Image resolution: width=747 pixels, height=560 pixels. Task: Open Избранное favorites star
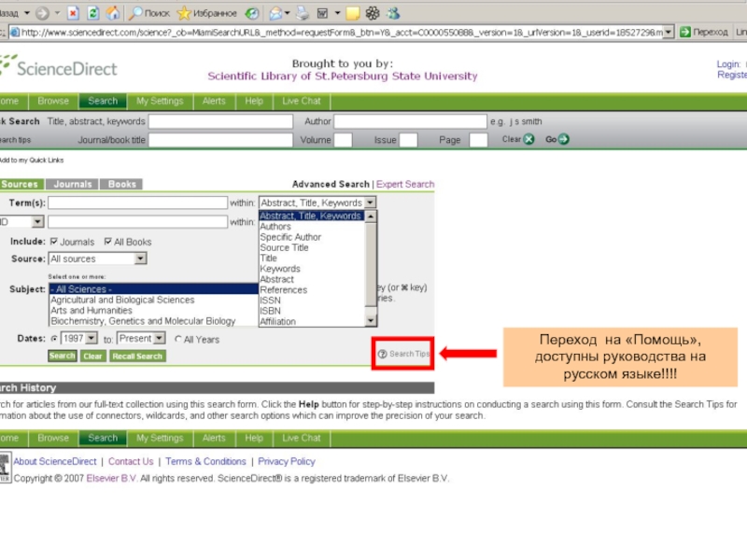click(x=206, y=13)
